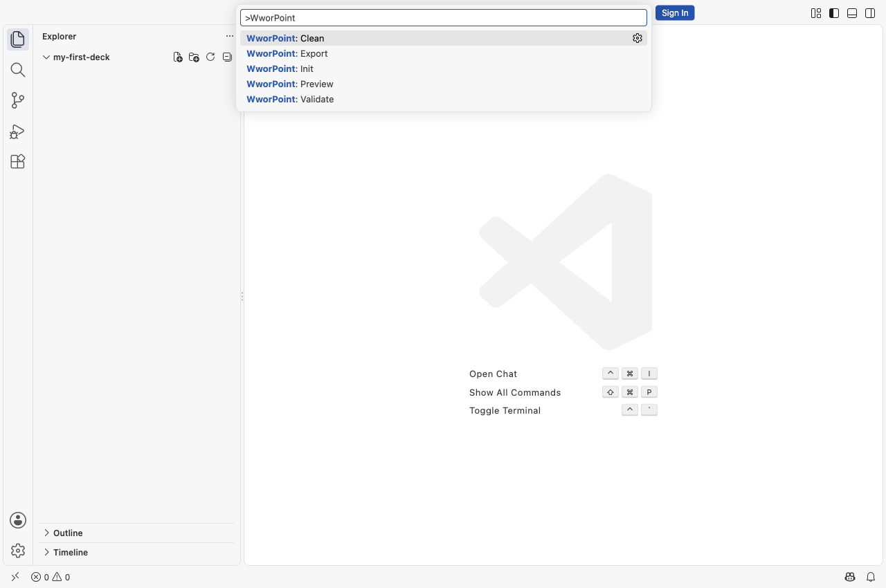Open the Manage gear in activity bar
This screenshot has height=588, width=886.
(18, 551)
